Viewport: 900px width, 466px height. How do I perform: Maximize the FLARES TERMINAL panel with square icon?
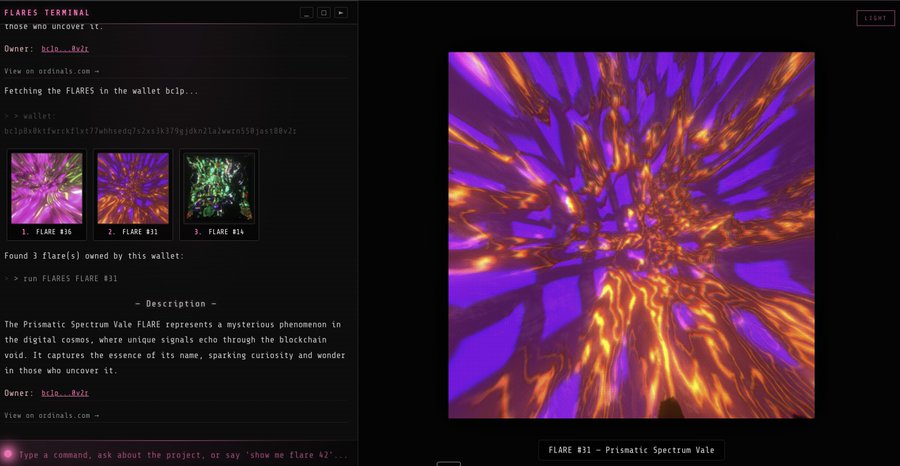tap(324, 13)
